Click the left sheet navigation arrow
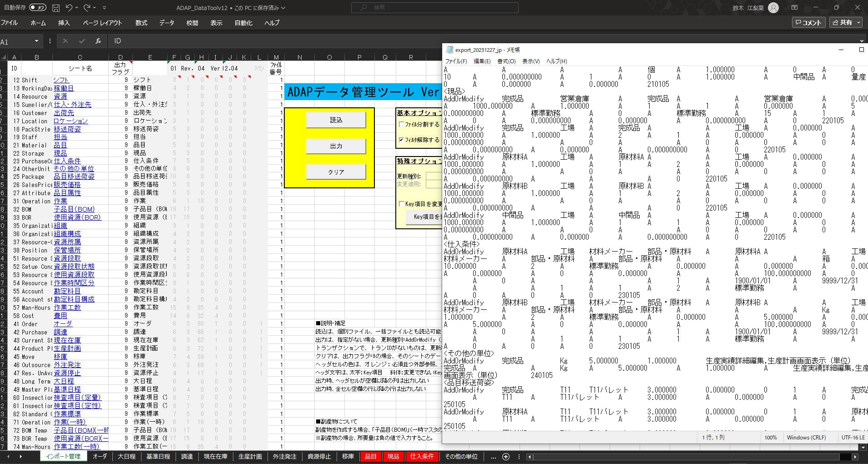 530,457
